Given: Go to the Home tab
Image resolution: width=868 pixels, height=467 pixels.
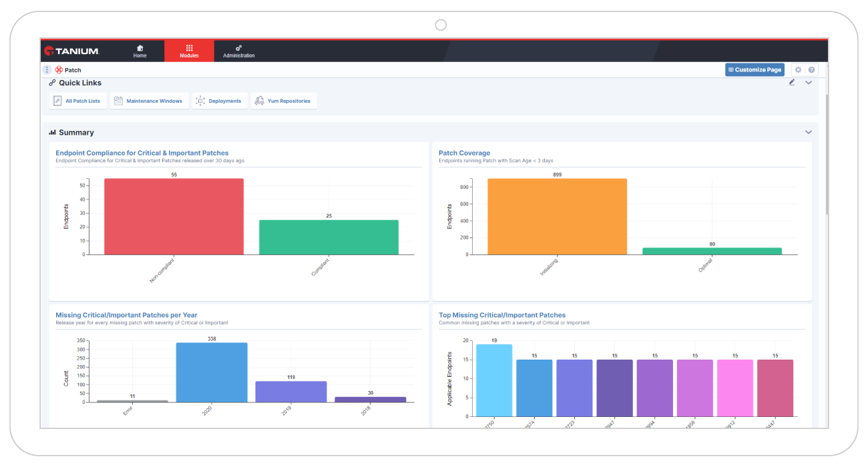Looking at the screenshot, I should pyautogui.click(x=140, y=51).
